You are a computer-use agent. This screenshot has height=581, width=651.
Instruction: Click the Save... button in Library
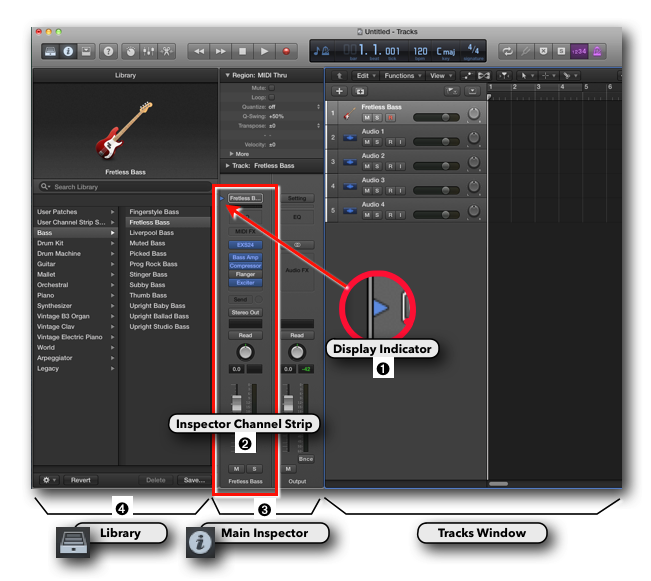click(x=194, y=480)
